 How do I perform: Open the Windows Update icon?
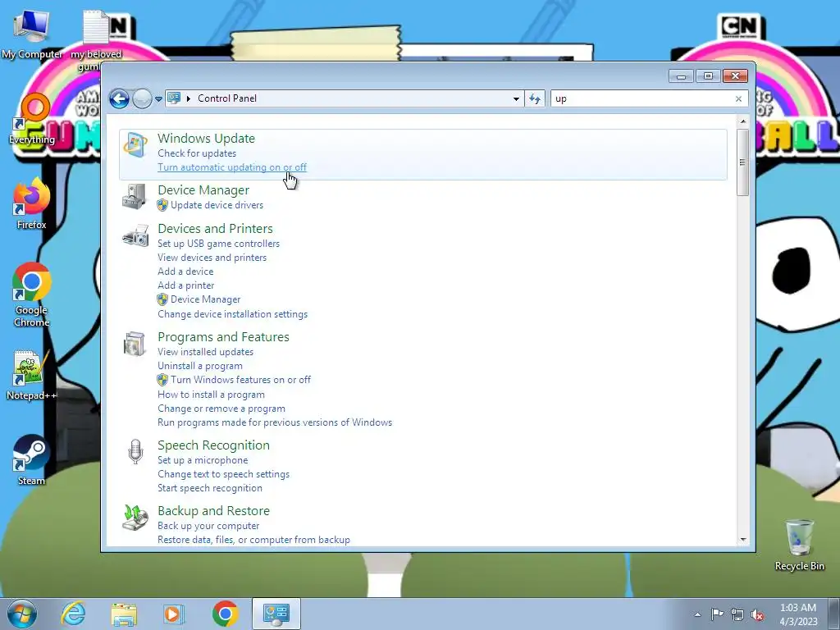[135, 144]
